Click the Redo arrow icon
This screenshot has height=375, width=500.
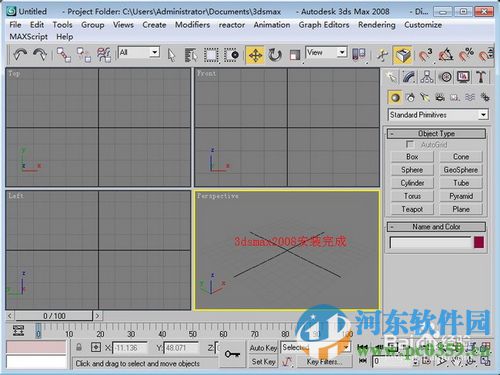[40, 55]
